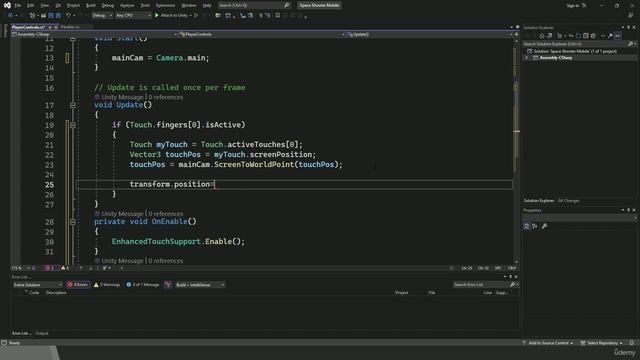Open the Extensions menu
The width and height of the screenshot is (640, 360).
point(165,5)
